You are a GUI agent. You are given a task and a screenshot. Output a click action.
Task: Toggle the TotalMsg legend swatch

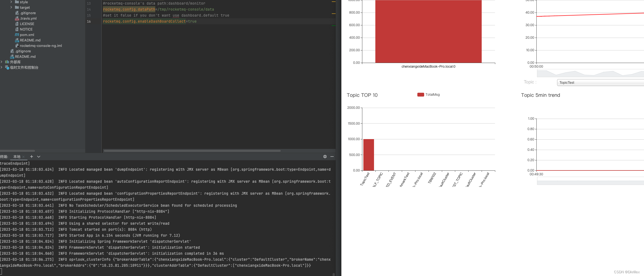pyautogui.click(x=421, y=95)
